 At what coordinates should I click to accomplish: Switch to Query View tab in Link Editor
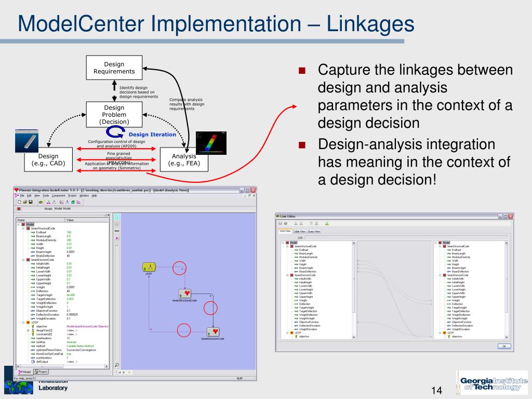[314, 231]
